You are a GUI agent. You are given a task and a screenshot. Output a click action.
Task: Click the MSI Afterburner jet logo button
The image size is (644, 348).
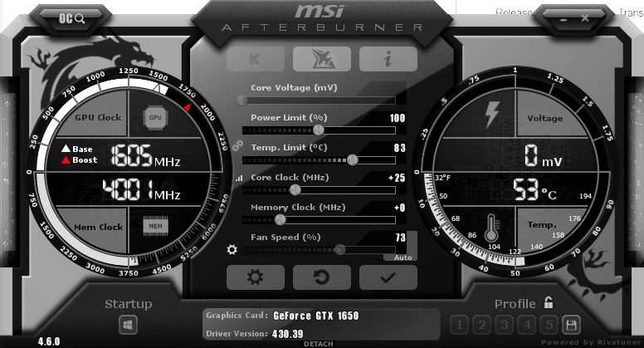(x=322, y=59)
